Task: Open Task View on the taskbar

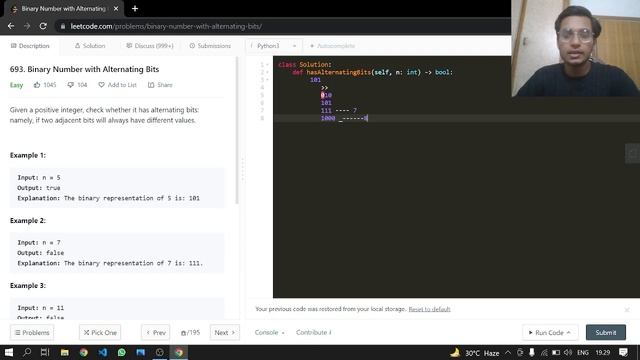Action: click(x=45, y=353)
